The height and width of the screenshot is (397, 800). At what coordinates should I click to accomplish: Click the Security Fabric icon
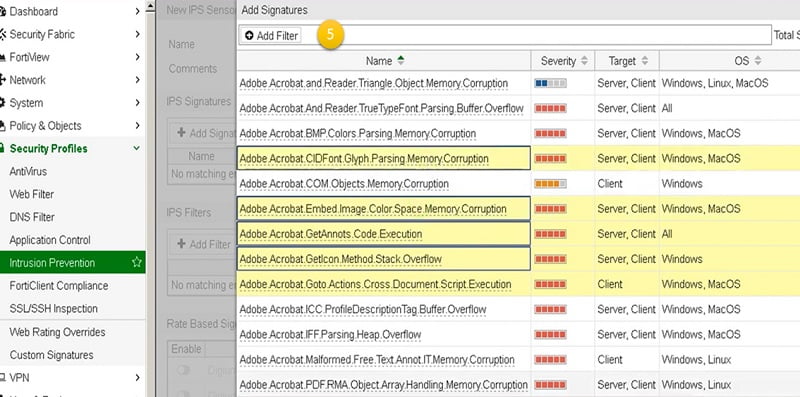pyautogui.click(x=3, y=34)
